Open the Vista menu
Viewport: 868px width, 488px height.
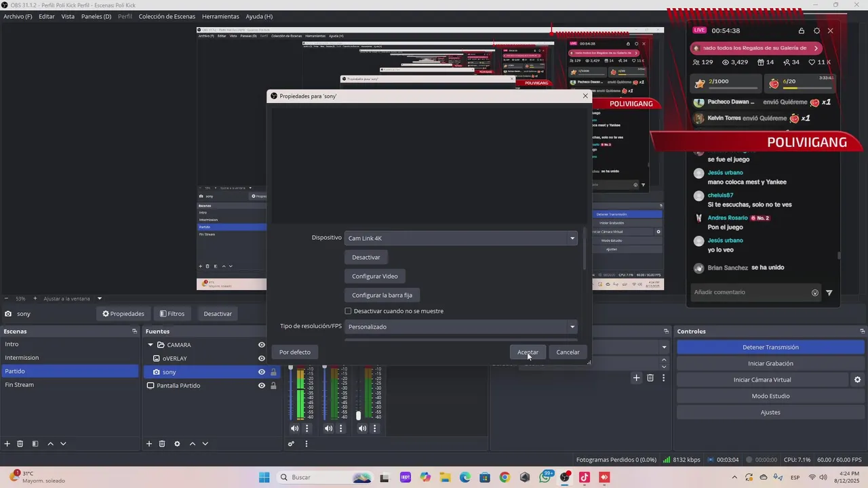tap(68, 16)
